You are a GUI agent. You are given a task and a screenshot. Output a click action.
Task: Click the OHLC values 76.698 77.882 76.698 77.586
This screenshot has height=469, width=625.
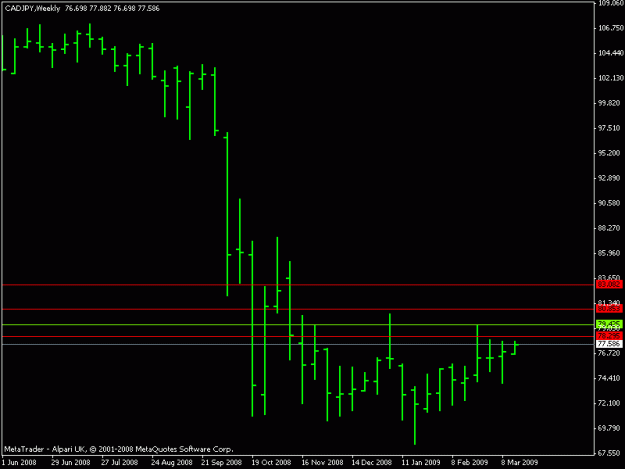point(112,8)
